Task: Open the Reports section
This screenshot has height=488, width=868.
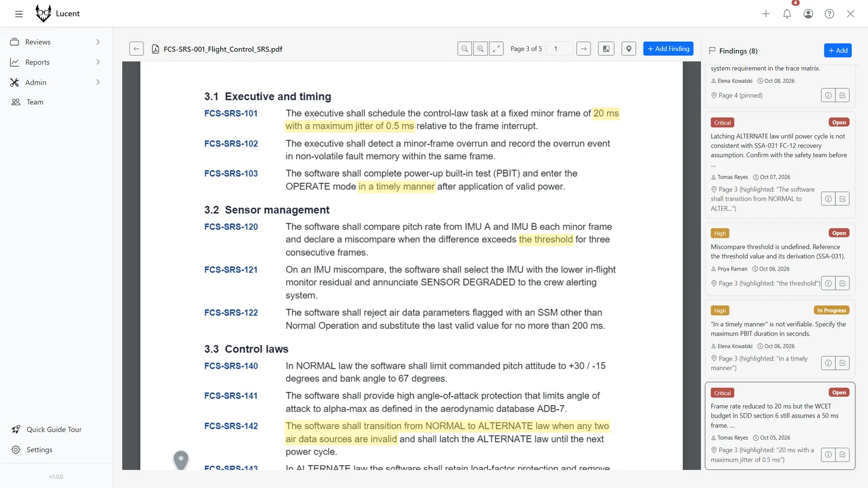Action: coord(56,62)
